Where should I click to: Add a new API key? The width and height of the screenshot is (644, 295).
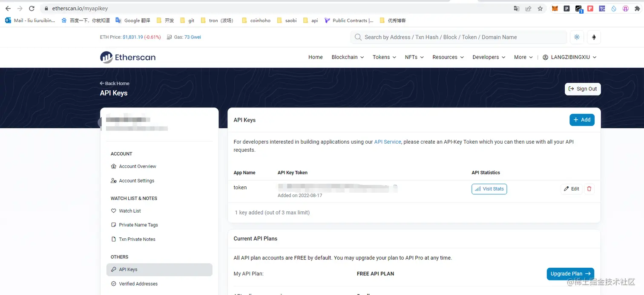[582, 120]
